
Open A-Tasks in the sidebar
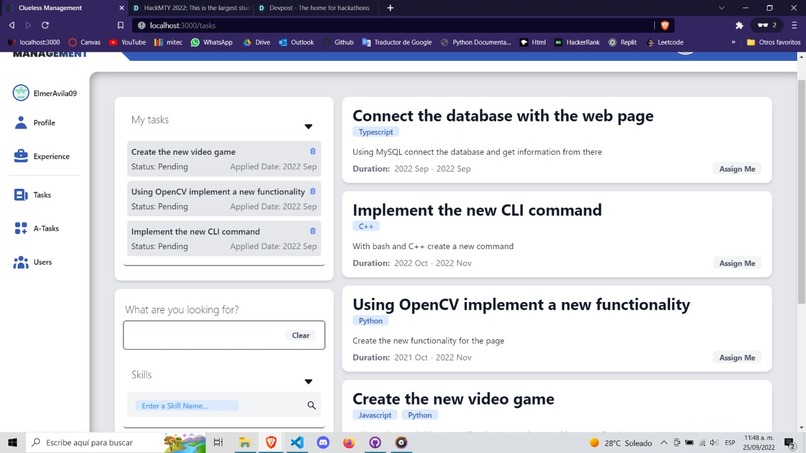point(36,228)
